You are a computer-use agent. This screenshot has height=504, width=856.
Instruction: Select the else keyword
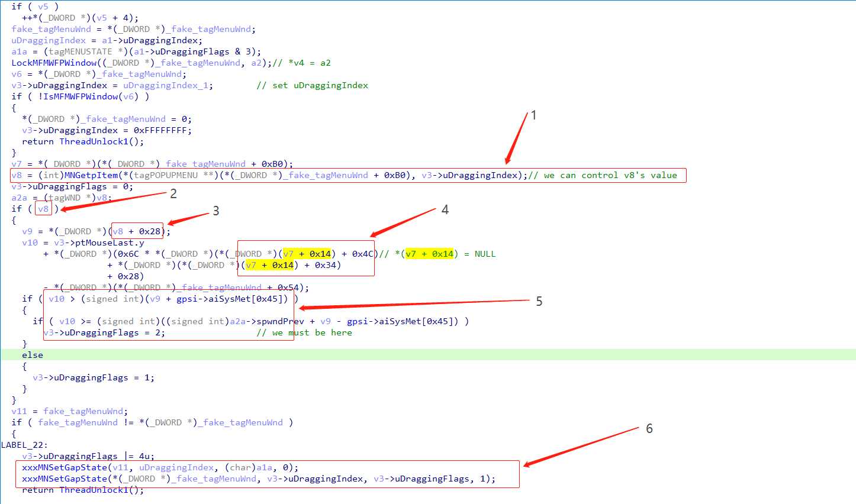click(33, 355)
